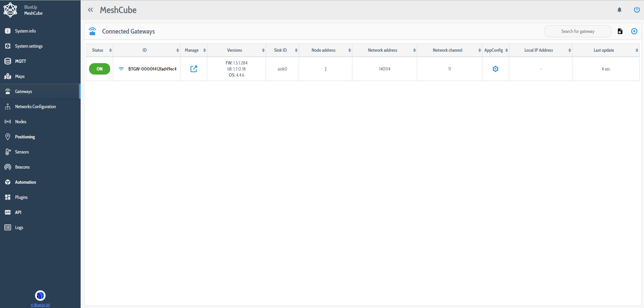Screen dimensions: 644x308
Task: Click the export file icon
Action: click(x=620, y=31)
